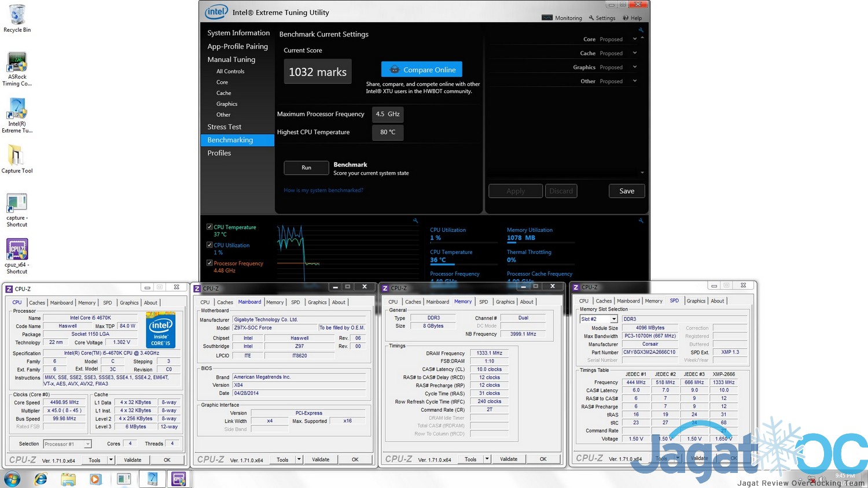Image resolution: width=868 pixels, height=488 pixels.
Task: Click the 1032 marks score box
Action: [318, 72]
